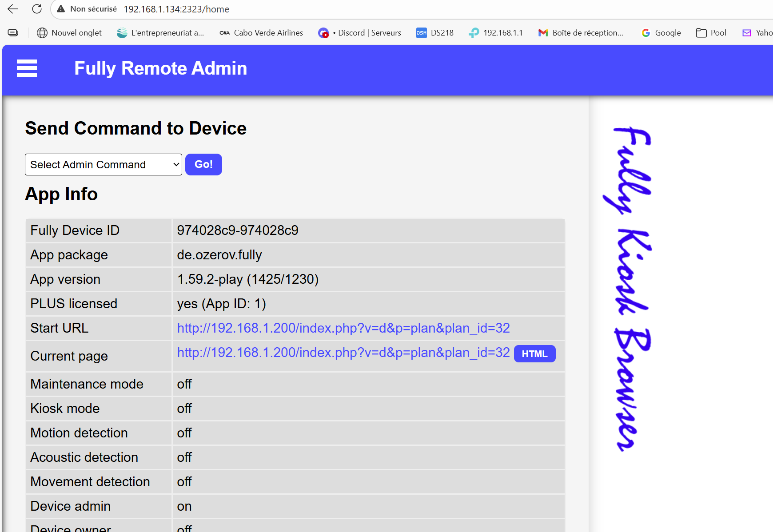The image size is (773, 532).
Task: Click the Movement detection off value
Action: pos(184,482)
